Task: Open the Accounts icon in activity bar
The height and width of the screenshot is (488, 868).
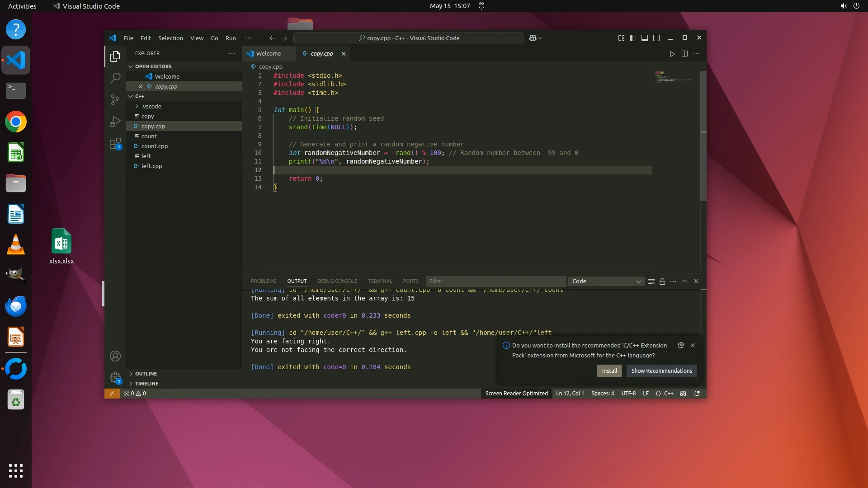Action: tap(115, 356)
